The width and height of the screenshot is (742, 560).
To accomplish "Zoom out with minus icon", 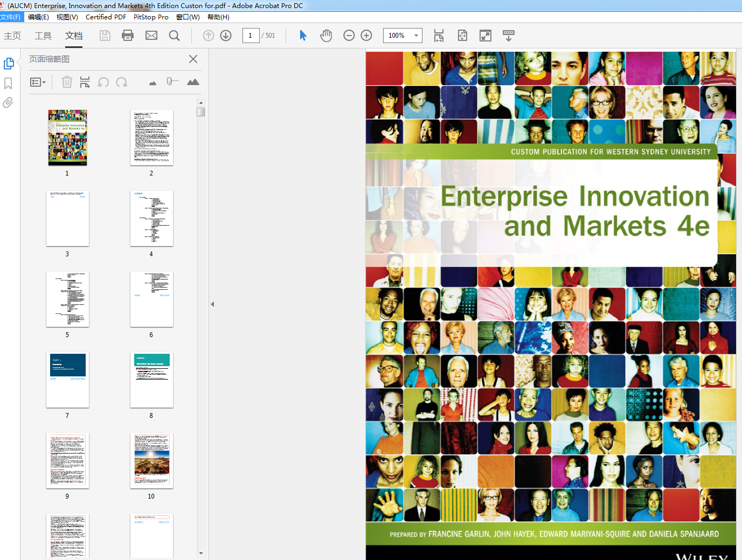I will [349, 36].
